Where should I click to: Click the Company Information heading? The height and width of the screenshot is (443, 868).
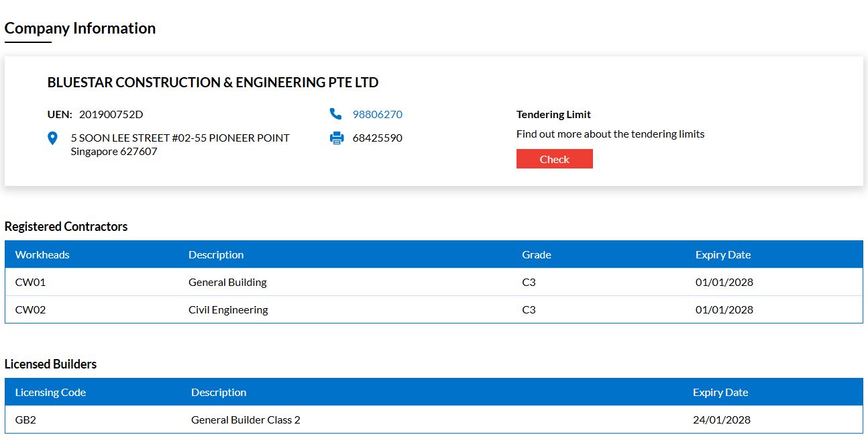click(x=80, y=28)
